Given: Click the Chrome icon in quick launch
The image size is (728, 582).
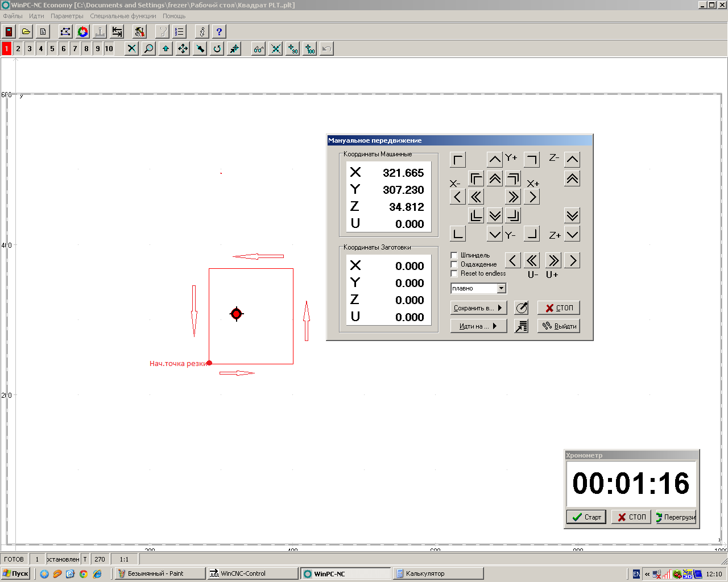Looking at the screenshot, I should click(84, 574).
